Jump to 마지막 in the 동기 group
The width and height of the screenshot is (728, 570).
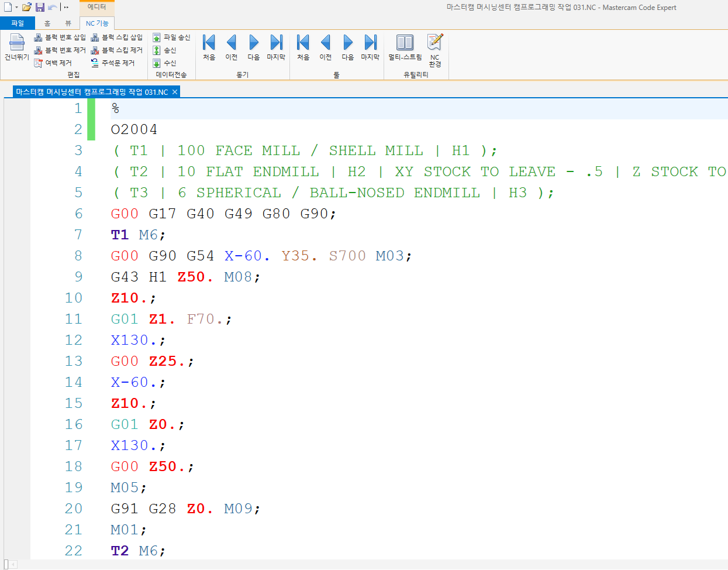[x=276, y=47]
